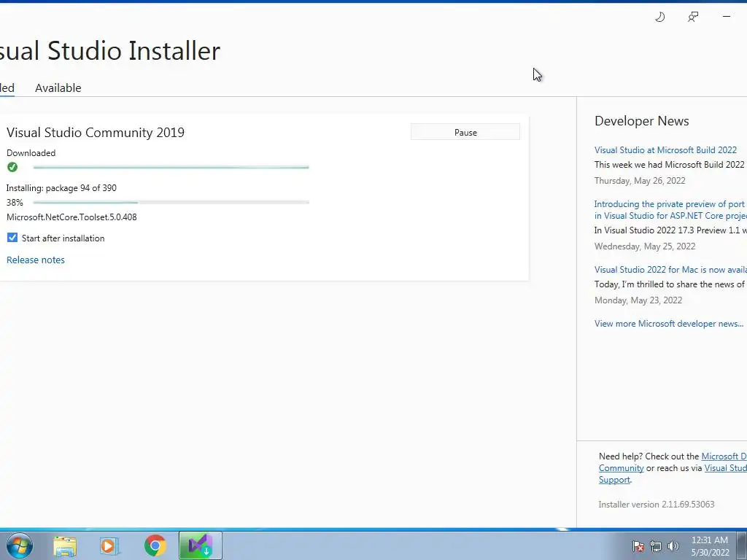Click Installing: package 94 of 390 text
747x560 pixels.
(61, 188)
